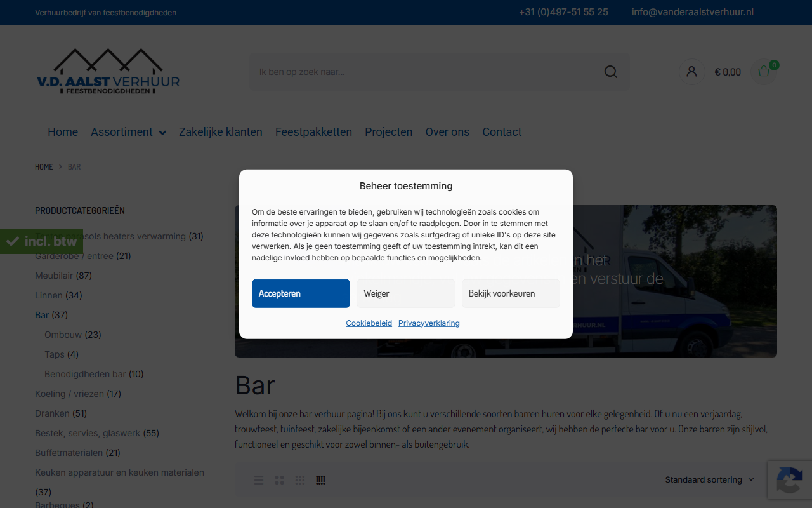Viewport: 812px width, 508px height.
Task: Open the Over ons page
Action: coord(447,132)
